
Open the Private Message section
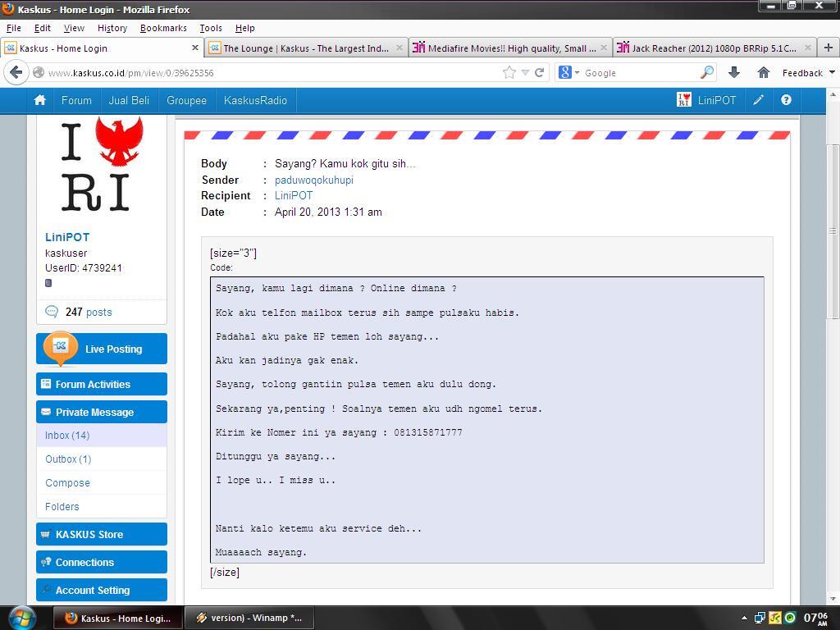click(102, 412)
